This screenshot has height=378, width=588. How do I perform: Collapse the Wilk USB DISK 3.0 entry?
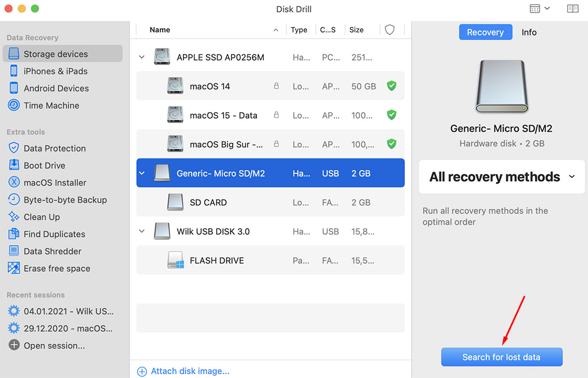(142, 231)
